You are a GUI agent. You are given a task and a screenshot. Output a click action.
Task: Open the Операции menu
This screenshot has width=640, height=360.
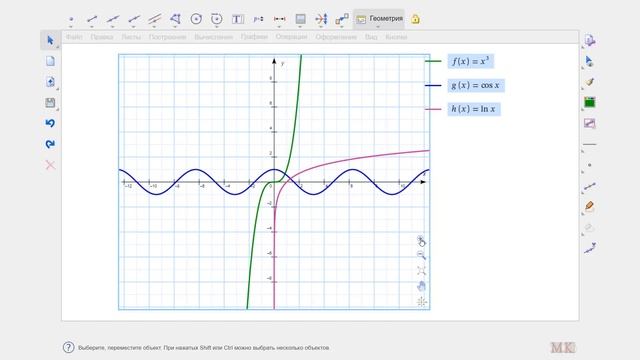coord(291,37)
